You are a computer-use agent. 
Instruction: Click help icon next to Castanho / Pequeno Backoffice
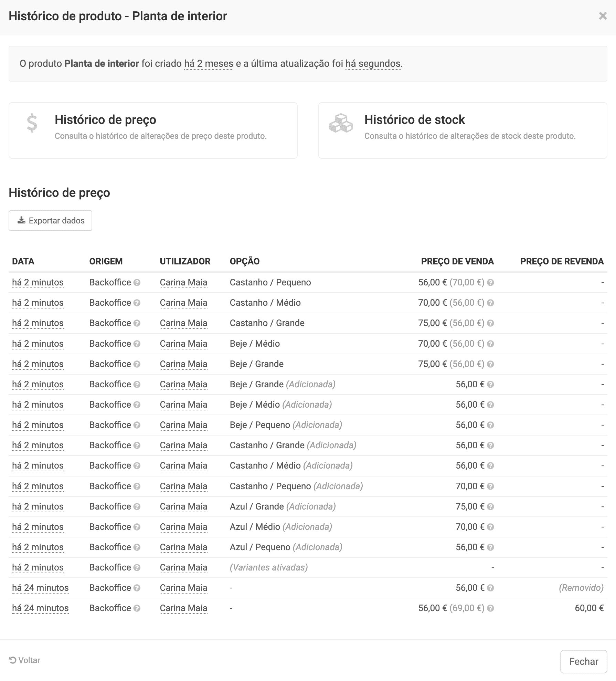click(x=137, y=283)
